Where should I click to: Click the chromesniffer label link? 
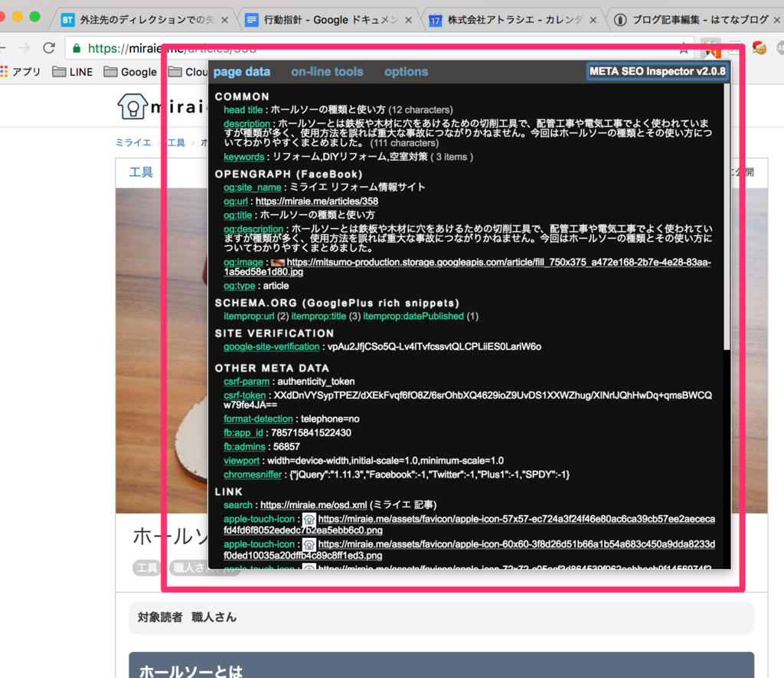click(x=253, y=474)
